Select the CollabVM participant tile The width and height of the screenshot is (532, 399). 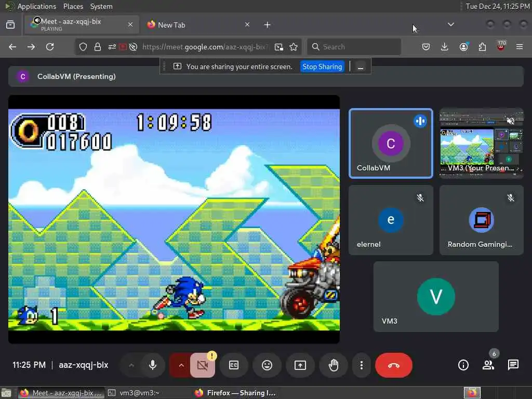(x=391, y=143)
